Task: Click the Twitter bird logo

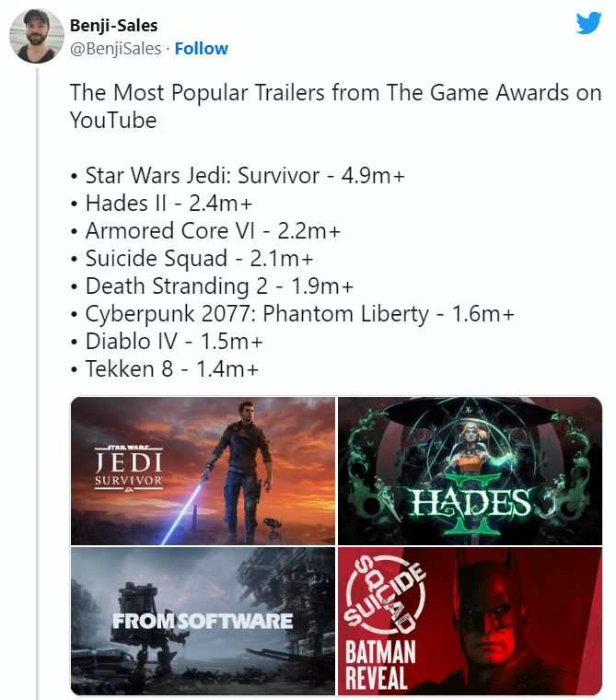Action: pyautogui.click(x=588, y=23)
